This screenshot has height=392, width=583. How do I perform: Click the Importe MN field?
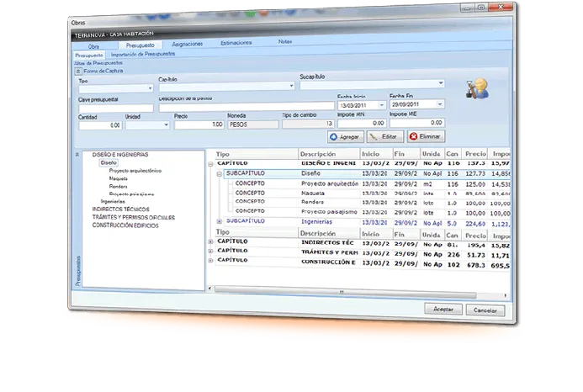(x=362, y=123)
